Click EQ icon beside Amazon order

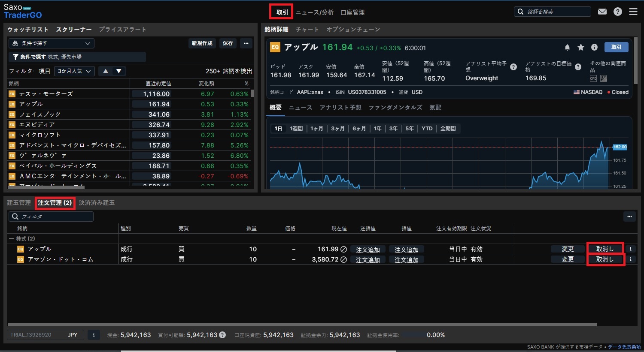[20, 259]
